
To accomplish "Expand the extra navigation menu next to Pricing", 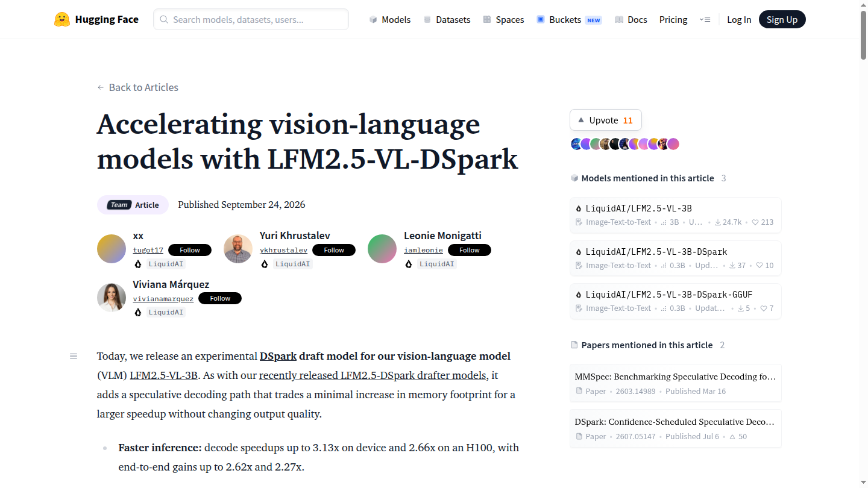I will pos(705,19).
